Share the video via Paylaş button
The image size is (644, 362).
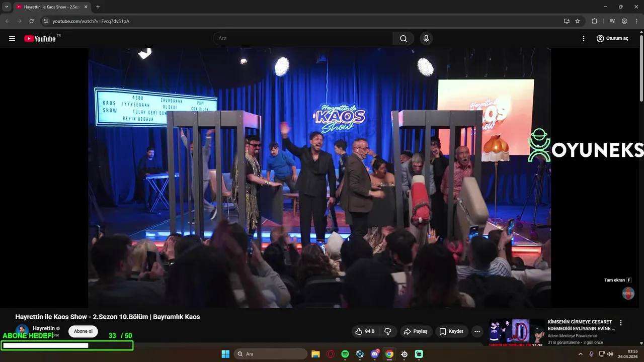(x=416, y=331)
